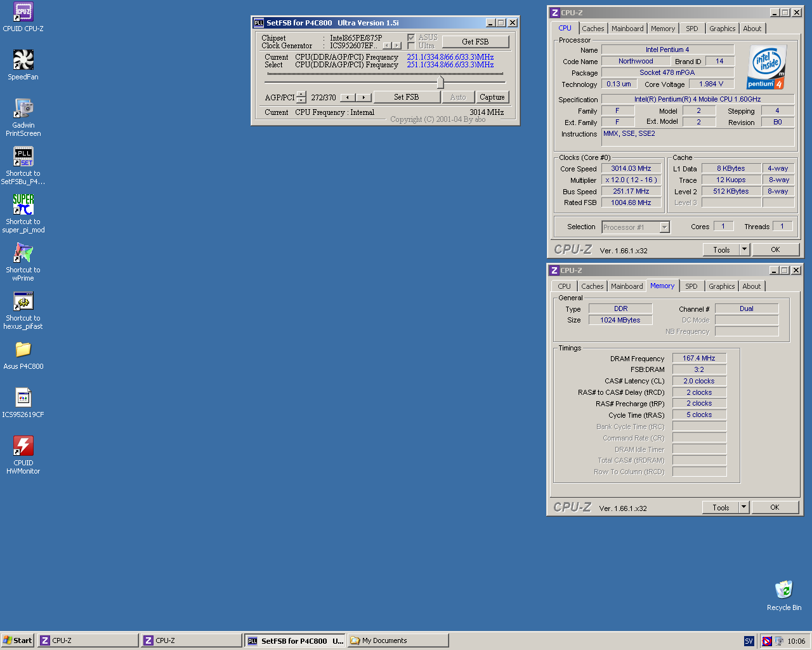Viewport: 812px width, 650px height.
Task: Toggle the ASUS checkbox in SetFSB
Action: tap(411, 37)
